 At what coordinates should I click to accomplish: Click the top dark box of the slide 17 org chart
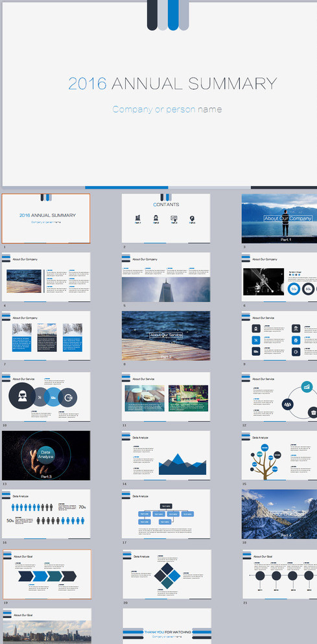(x=166, y=506)
